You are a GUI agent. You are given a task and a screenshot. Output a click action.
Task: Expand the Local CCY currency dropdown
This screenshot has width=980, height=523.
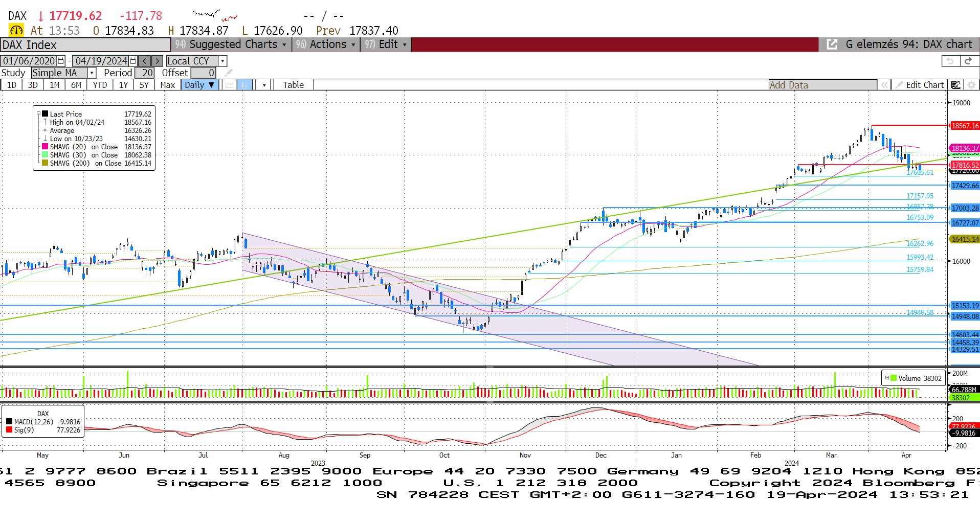click(x=222, y=61)
